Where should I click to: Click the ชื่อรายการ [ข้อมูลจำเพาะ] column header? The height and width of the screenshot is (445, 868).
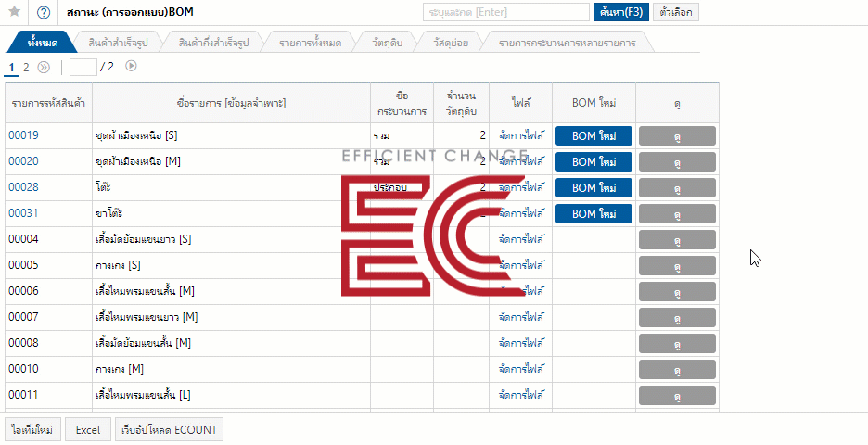(x=232, y=103)
